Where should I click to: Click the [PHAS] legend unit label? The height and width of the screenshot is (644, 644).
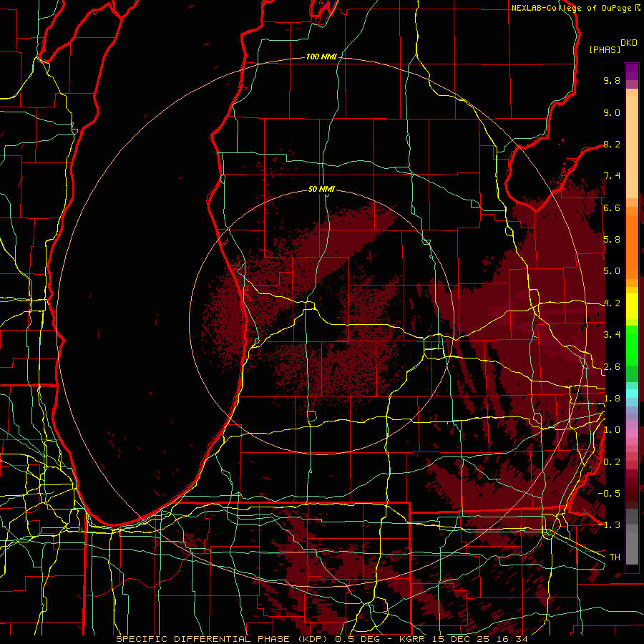(605, 49)
